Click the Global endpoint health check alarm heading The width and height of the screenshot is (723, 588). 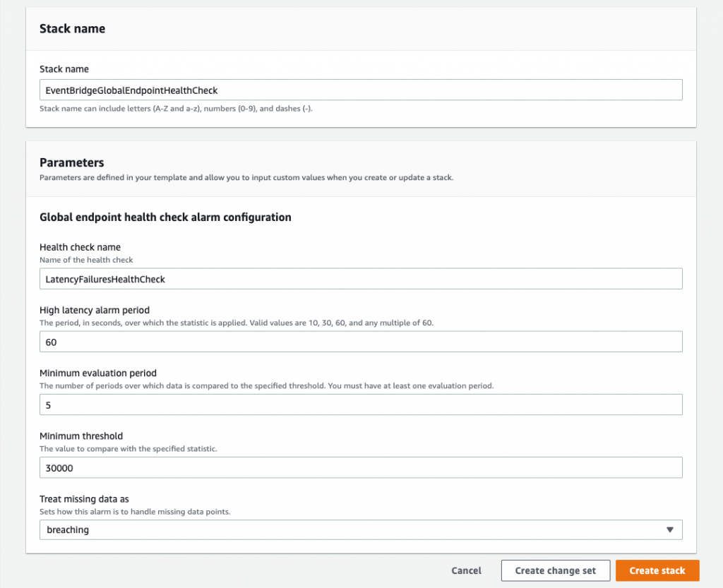click(165, 217)
